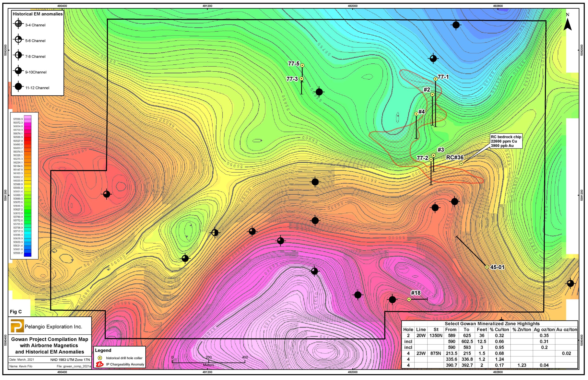Click the 5-6 Channel legend symbol

[x=18, y=40]
